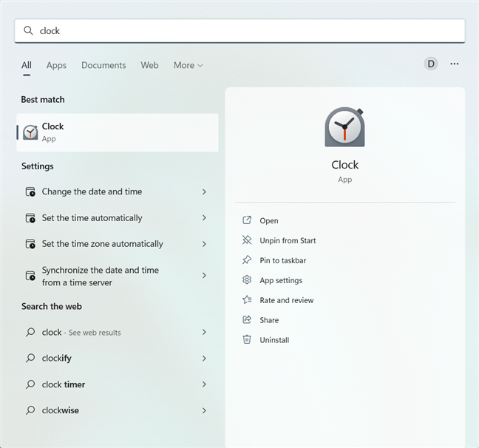Click the Unpin from Start icon
479x448 pixels.
247,240
